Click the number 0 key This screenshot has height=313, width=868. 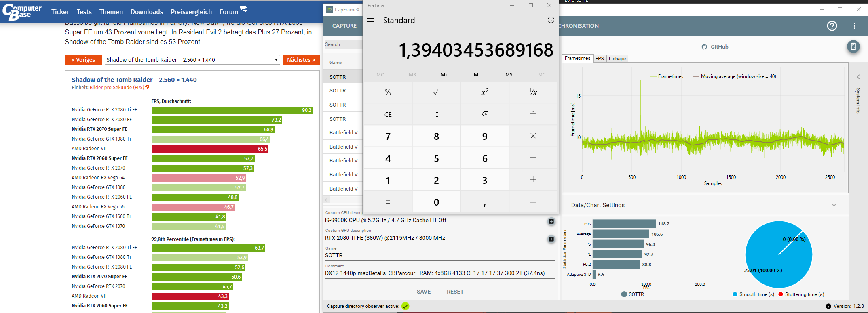[436, 202]
